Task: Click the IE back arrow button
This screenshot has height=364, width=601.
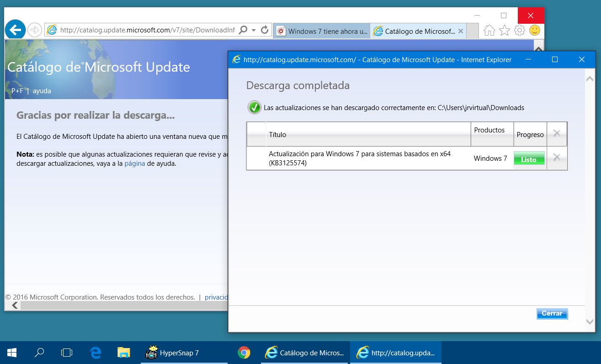Action: tap(15, 30)
